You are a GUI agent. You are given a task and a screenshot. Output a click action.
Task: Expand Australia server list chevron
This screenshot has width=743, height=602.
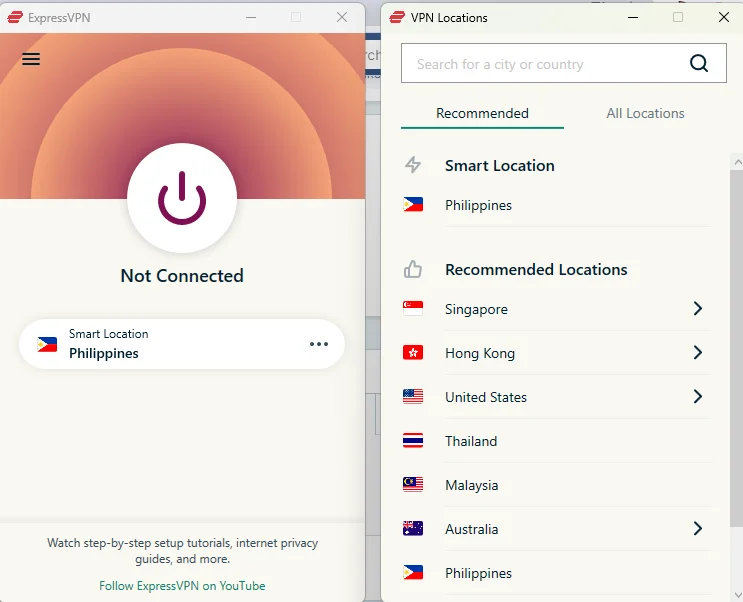tap(698, 529)
